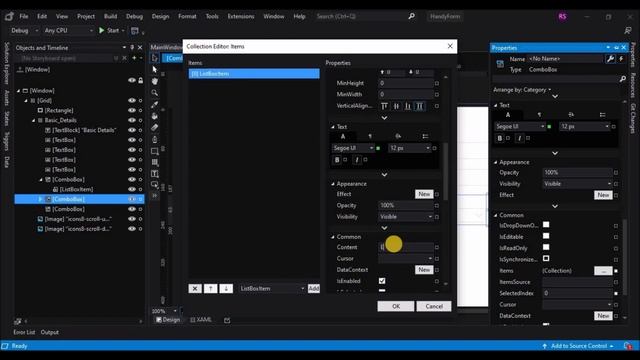The height and width of the screenshot is (360, 640).
Task: Open the ListBoxItem type dropdown
Action: pos(272,289)
